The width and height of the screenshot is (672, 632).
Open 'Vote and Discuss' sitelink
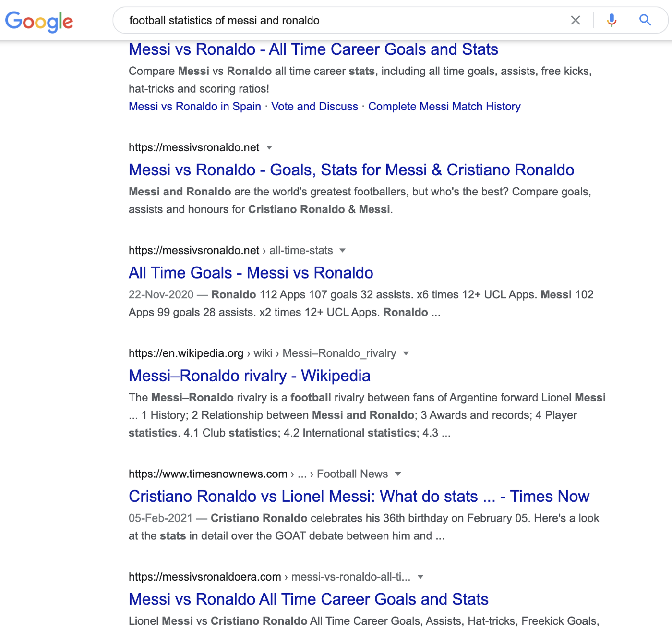(x=314, y=107)
